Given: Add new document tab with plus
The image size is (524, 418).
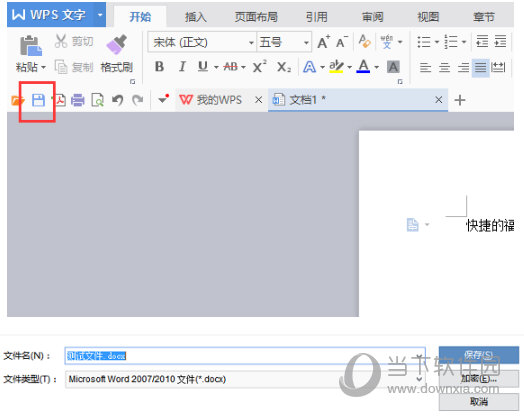Looking at the screenshot, I should pos(460,100).
